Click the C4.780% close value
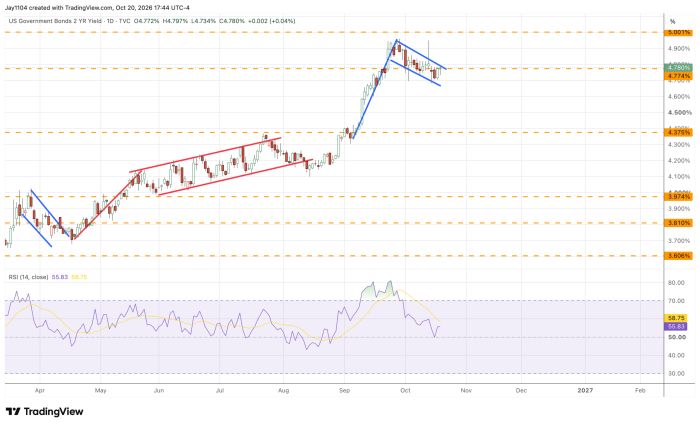Viewport: 700px width, 426px height. 232,21
